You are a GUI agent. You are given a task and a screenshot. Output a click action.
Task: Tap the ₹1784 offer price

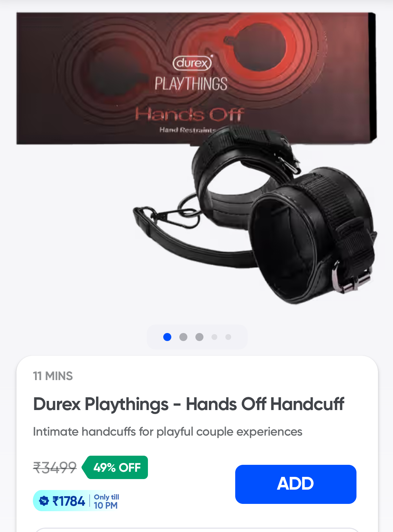(x=69, y=501)
